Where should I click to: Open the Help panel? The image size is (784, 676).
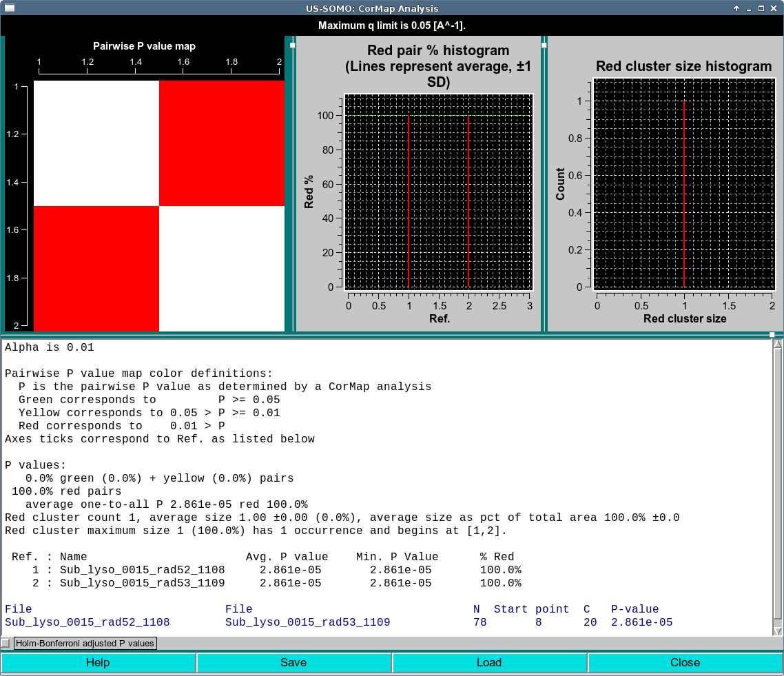click(98, 662)
